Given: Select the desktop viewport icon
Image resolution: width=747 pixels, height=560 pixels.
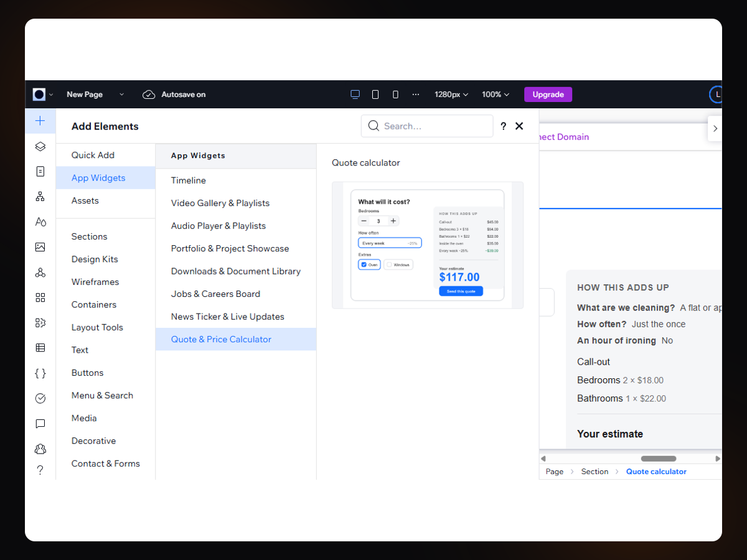Looking at the screenshot, I should click(355, 95).
